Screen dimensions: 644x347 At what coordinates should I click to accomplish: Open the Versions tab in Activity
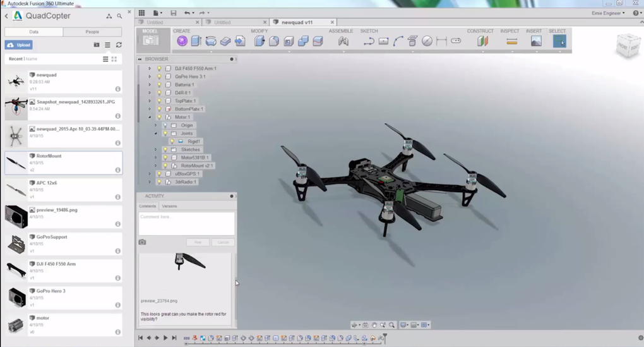pyautogui.click(x=169, y=206)
